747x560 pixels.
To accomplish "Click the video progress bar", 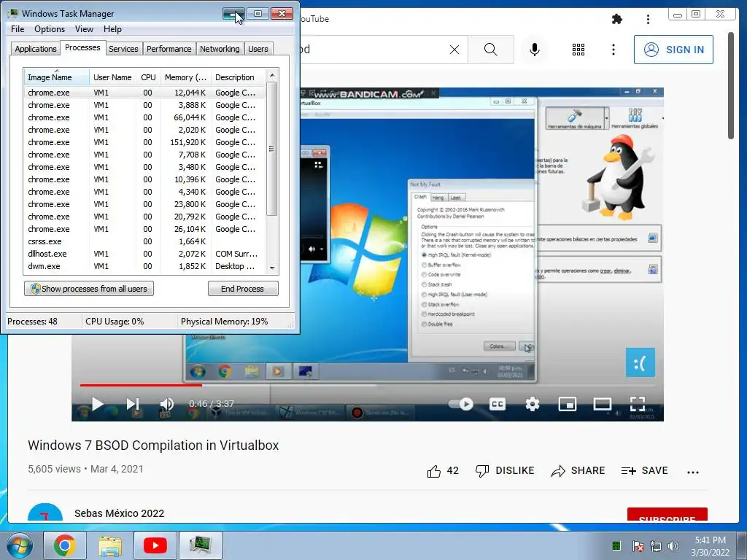I will [368, 385].
